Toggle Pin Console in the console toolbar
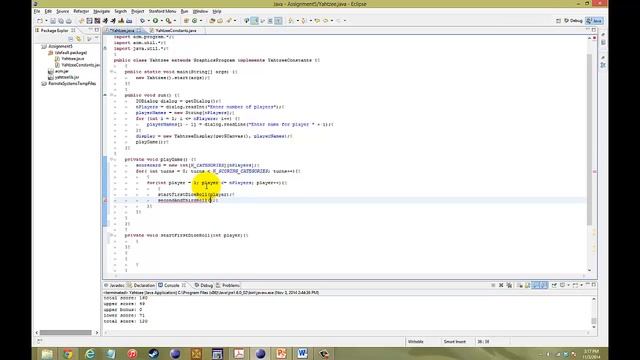Image resolution: width=640 pixels, height=360 pixels. point(554,285)
